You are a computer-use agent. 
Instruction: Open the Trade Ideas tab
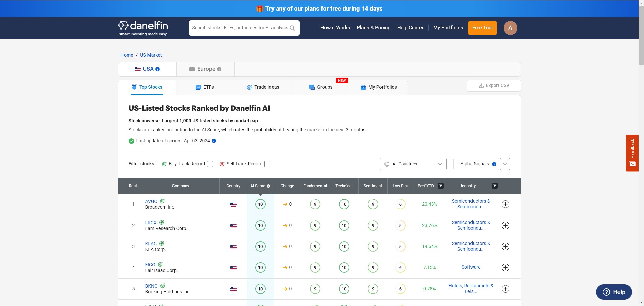pyautogui.click(x=263, y=87)
